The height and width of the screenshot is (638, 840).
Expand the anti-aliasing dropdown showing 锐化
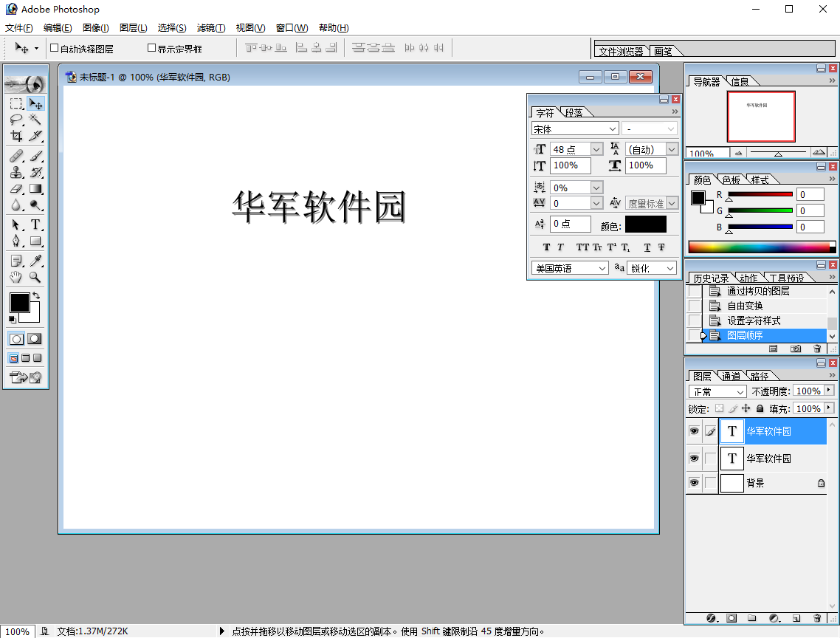coord(670,268)
